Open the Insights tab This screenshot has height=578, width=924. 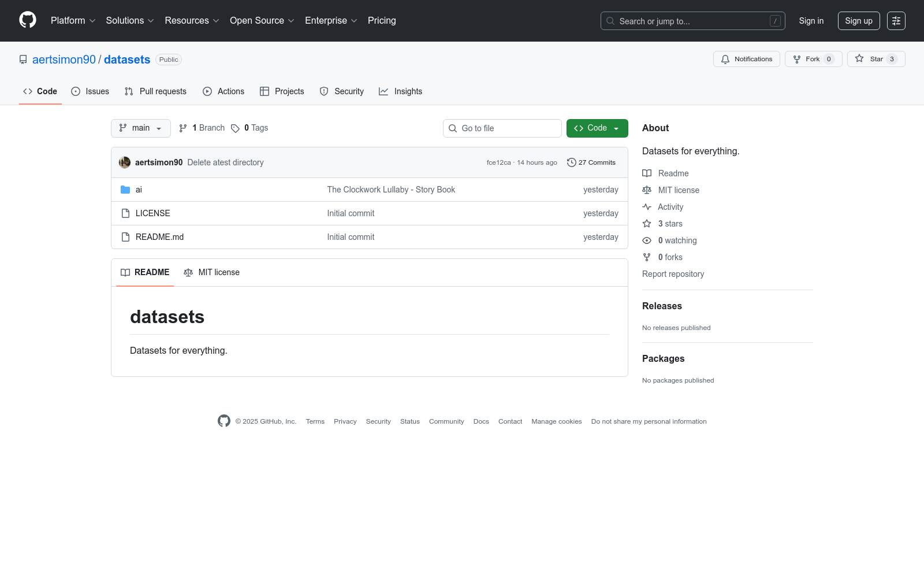[x=401, y=91]
